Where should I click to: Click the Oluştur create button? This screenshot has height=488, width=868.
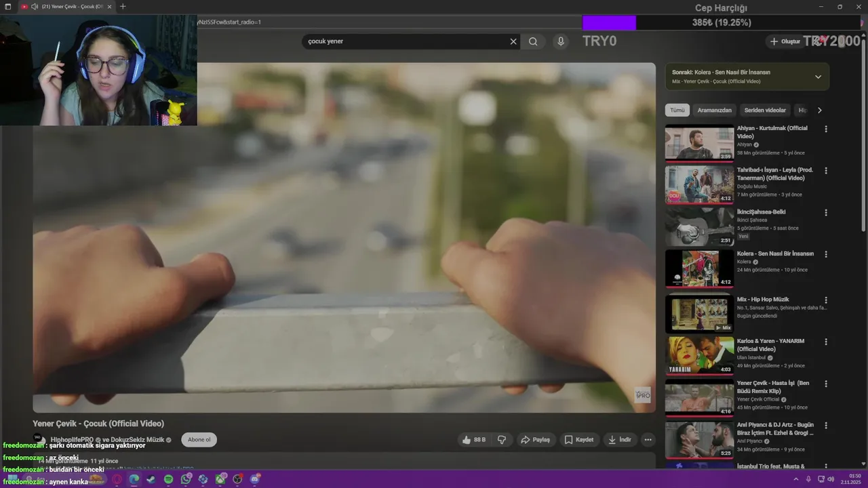(785, 41)
